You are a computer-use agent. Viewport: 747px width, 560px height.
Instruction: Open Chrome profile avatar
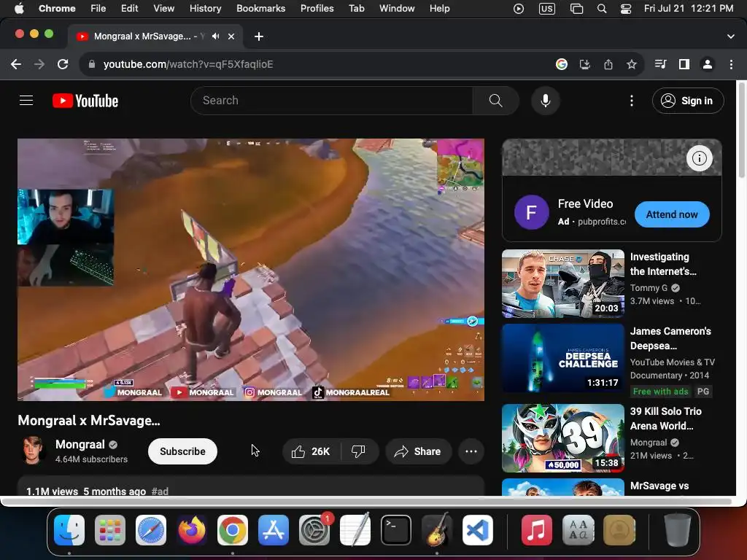pos(708,64)
